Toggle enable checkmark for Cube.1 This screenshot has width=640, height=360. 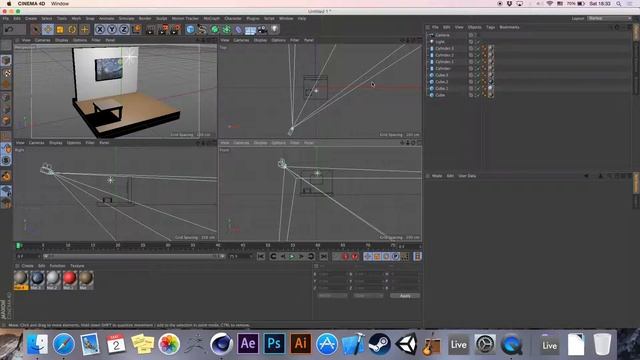[x=477, y=88]
